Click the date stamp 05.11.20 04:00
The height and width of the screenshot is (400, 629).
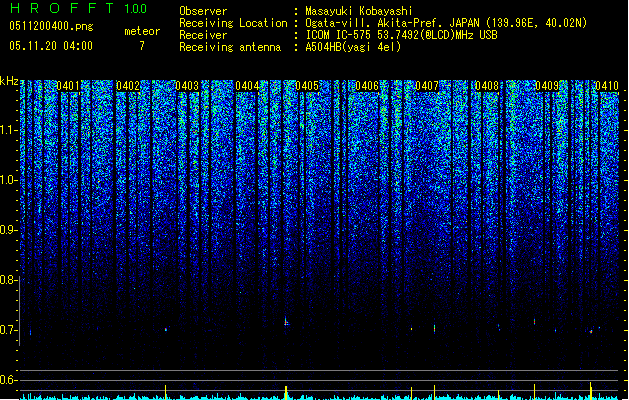pos(51,46)
